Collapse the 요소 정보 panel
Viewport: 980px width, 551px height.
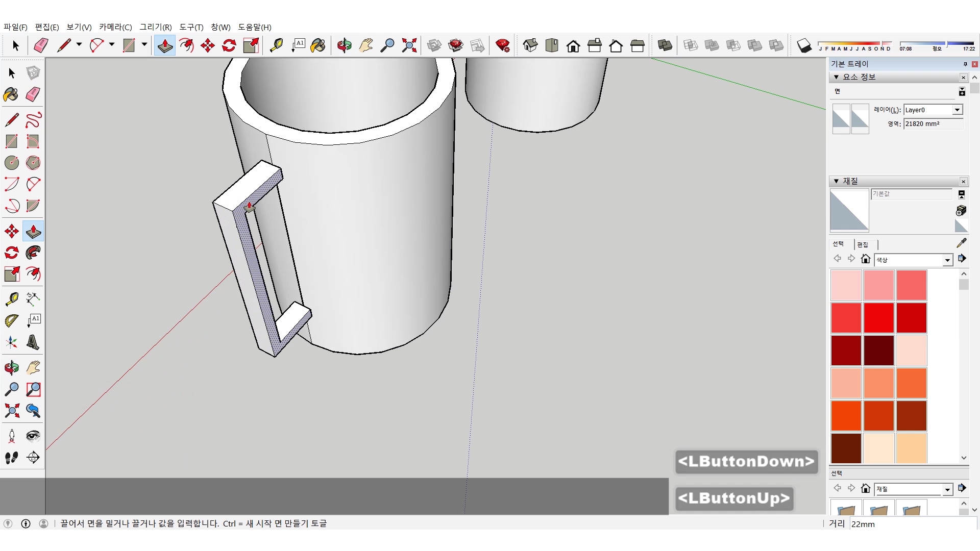point(836,77)
